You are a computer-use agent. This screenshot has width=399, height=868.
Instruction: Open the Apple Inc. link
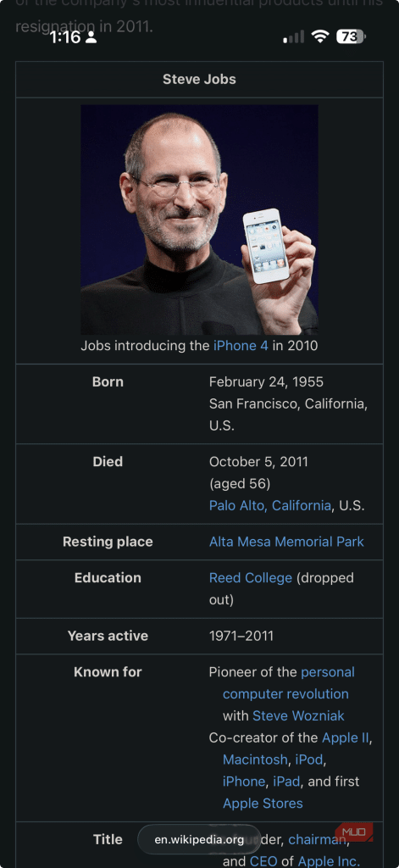tap(328, 861)
